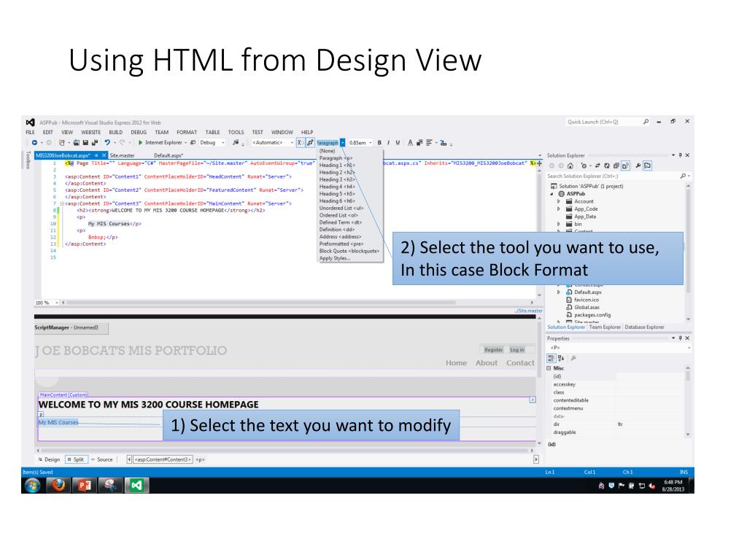Click the Save icon in the toolbar
This screenshot has height=560, width=747.
point(85,142)
